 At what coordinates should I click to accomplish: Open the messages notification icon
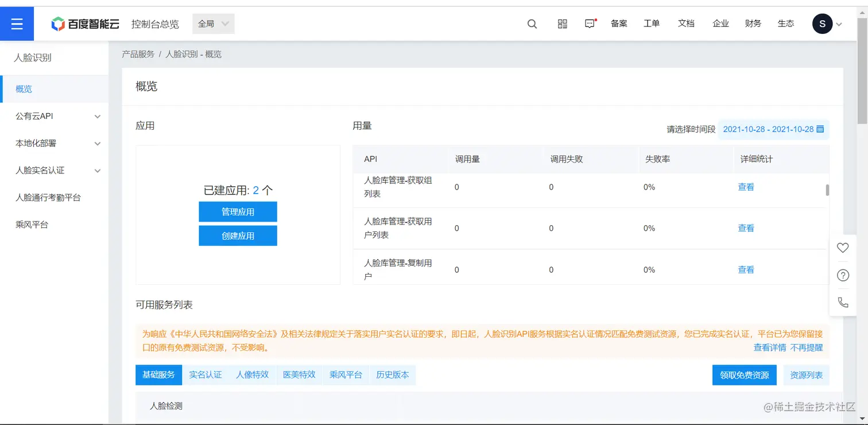click(590, 24)
